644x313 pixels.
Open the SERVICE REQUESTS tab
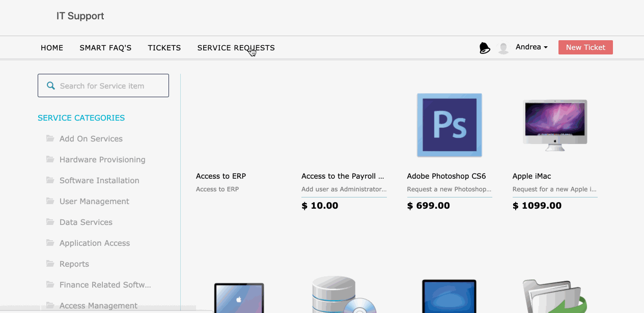point(236,48)
